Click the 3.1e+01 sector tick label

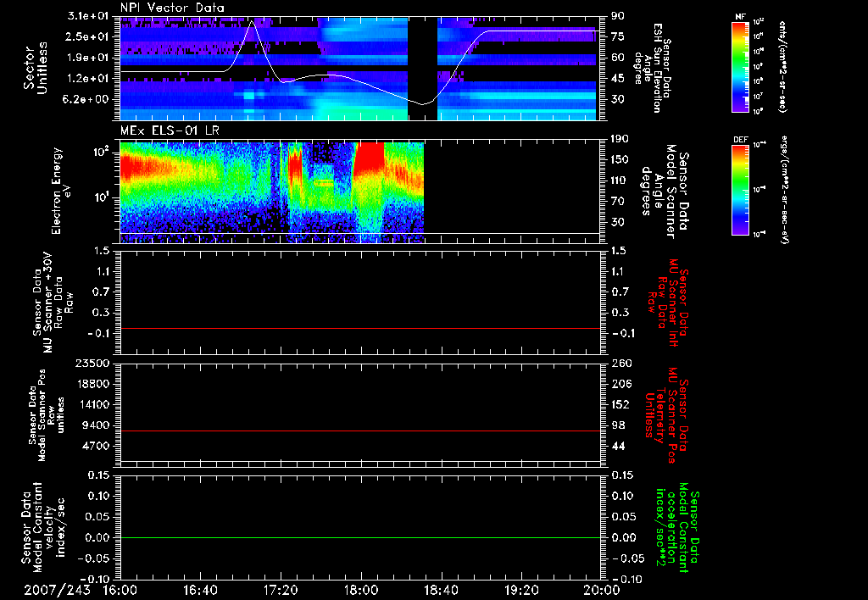(88, 16)
